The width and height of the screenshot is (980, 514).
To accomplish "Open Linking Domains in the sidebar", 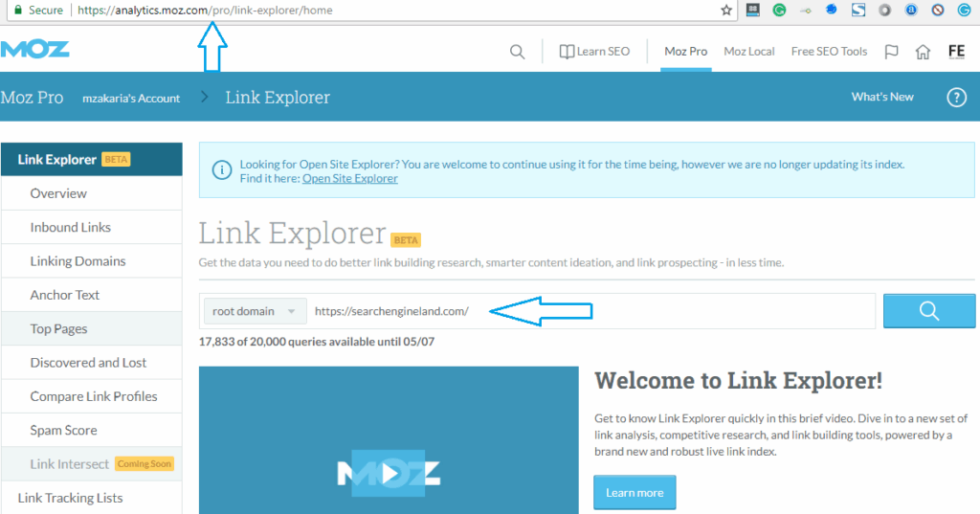I will [x=92, y=260].
